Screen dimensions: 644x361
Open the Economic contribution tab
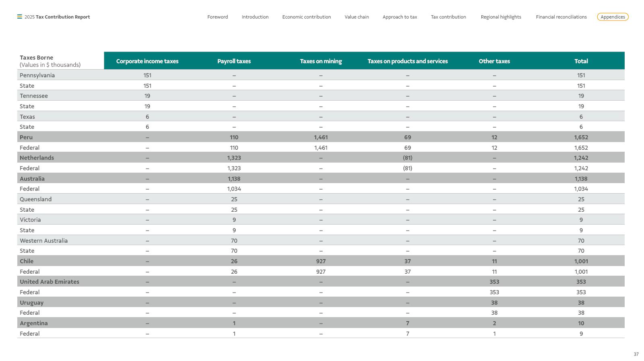point(306,17)
